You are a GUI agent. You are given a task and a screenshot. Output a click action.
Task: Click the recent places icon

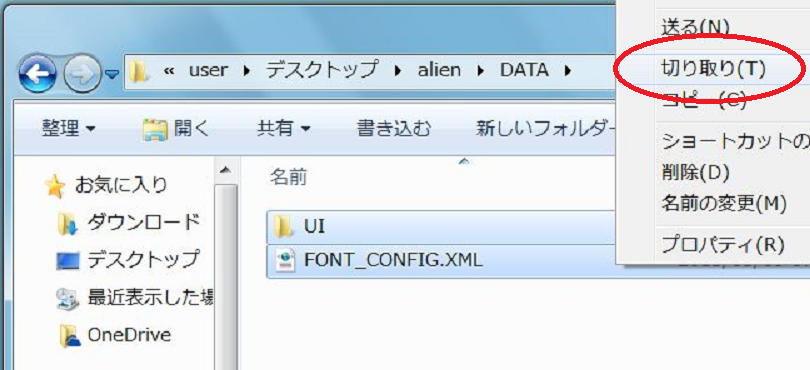68,299
